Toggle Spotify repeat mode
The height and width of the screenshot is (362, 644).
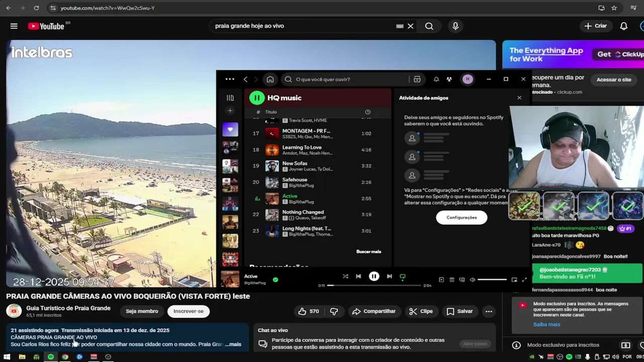tap(403, 277)
